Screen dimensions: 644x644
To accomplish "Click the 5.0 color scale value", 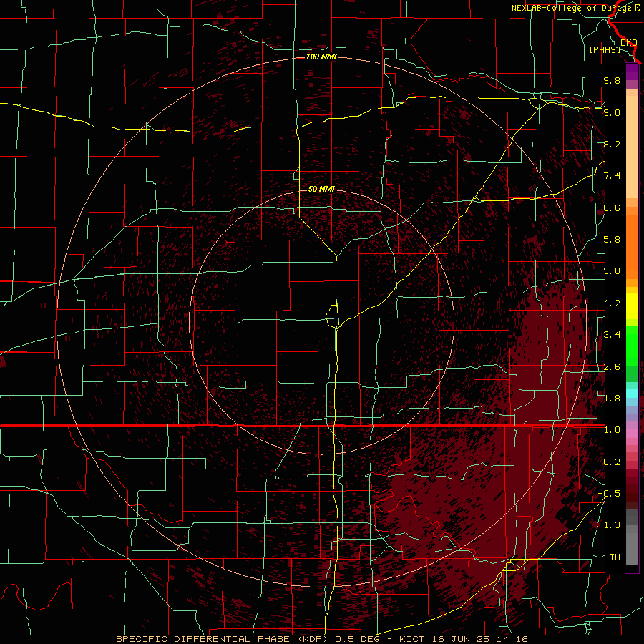I will (x=612, y=271).
